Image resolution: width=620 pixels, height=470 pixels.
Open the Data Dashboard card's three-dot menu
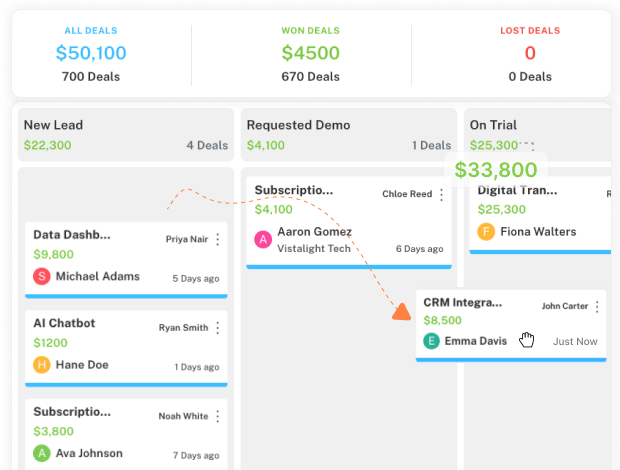218,239
